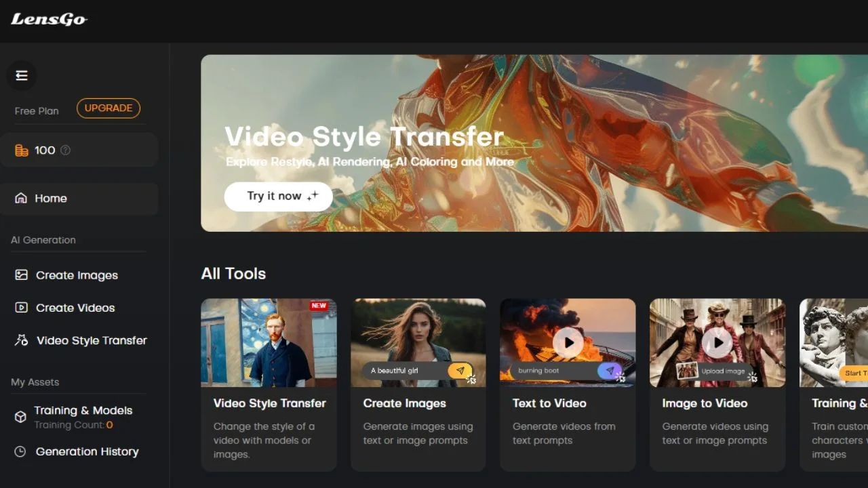
Task: Click the Create Videos sidebar icon
Action: pyautogui.click(x=22, y=308)
